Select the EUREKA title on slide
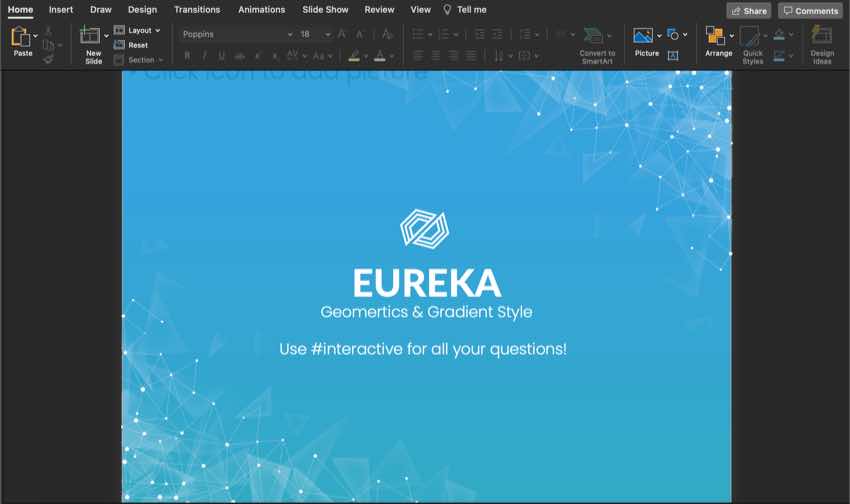850x504 pixels. [x=427, y=283]
